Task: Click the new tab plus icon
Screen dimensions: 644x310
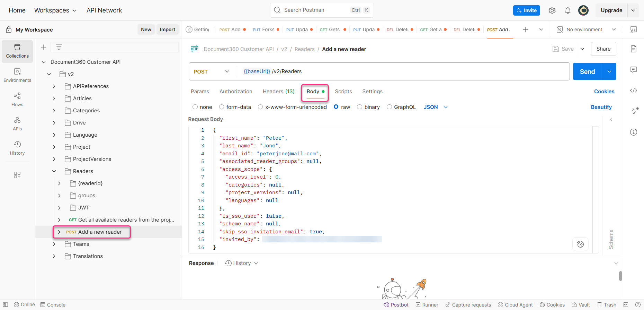Action: pyautogui.click(x=526, y=29)
